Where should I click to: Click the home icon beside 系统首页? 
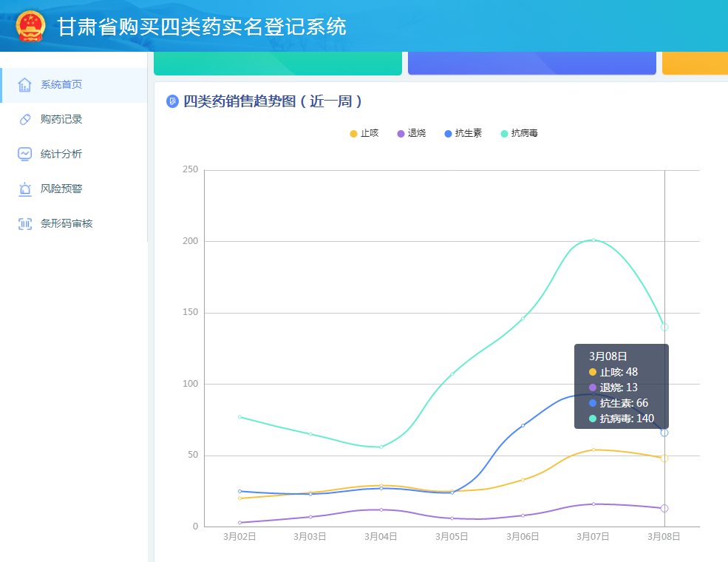[24, 85]
